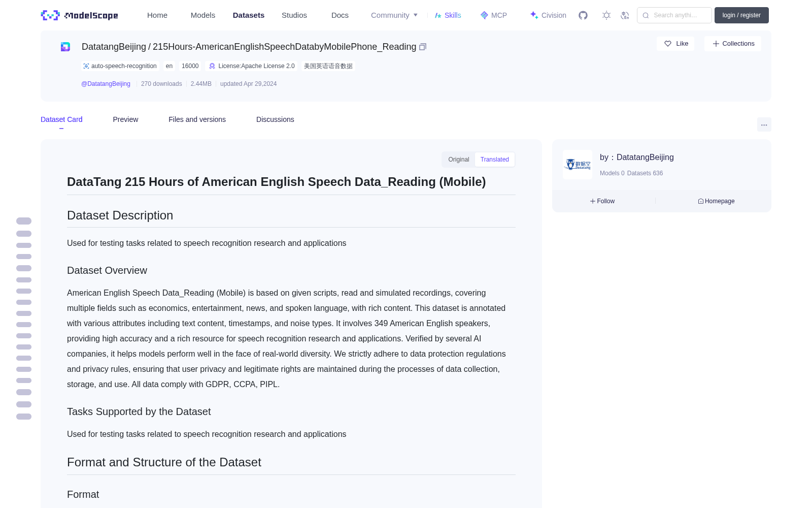Click the ModelScope logo
This screenshot has width=812, height=508.
point(80,15)
